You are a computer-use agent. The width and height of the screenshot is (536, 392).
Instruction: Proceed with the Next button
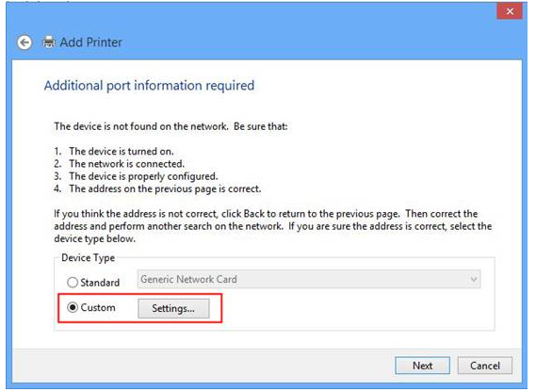pyautogui.click(x=422, y=366)
